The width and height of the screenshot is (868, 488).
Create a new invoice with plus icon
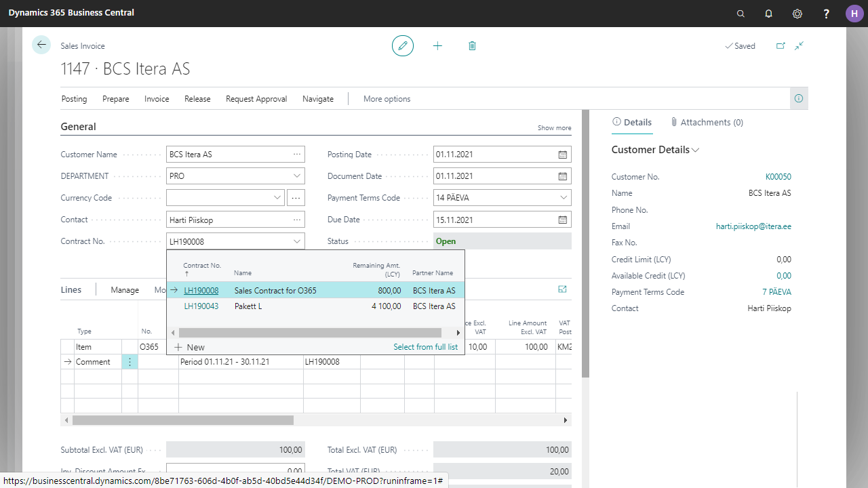[437, 45]
